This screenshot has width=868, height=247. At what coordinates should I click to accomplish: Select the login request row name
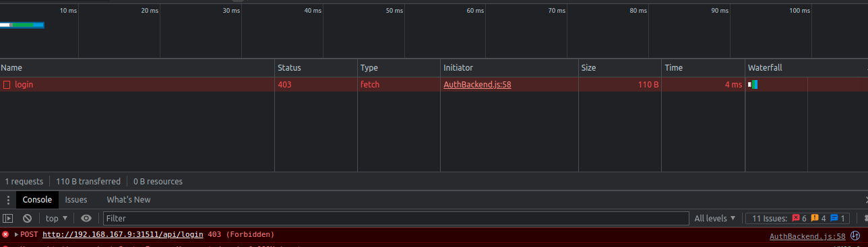pos(24,85)
